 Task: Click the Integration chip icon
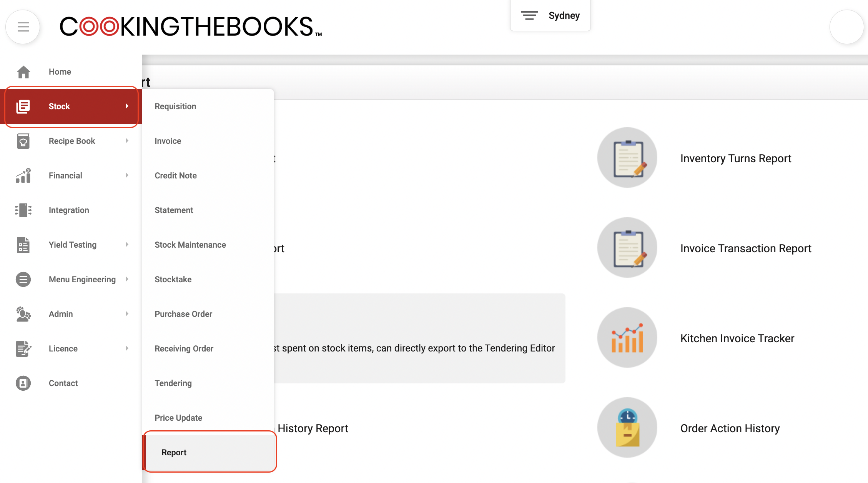point(23,210)
